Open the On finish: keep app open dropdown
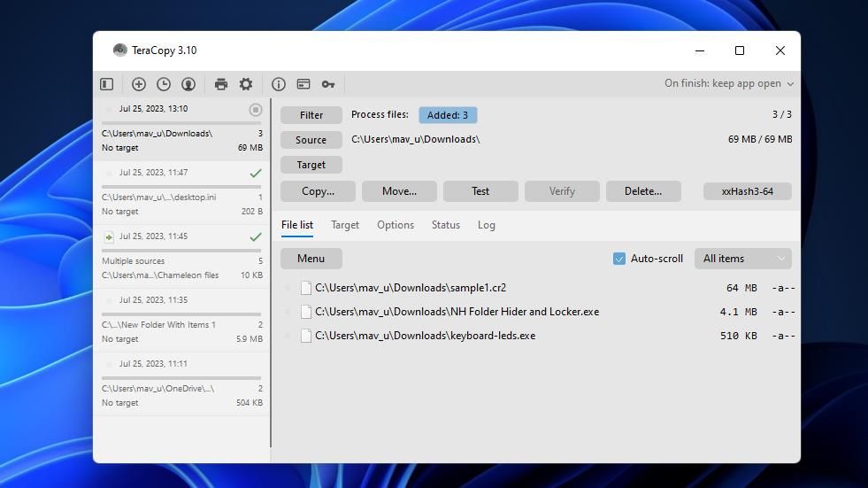 click(x=729, y=83)
